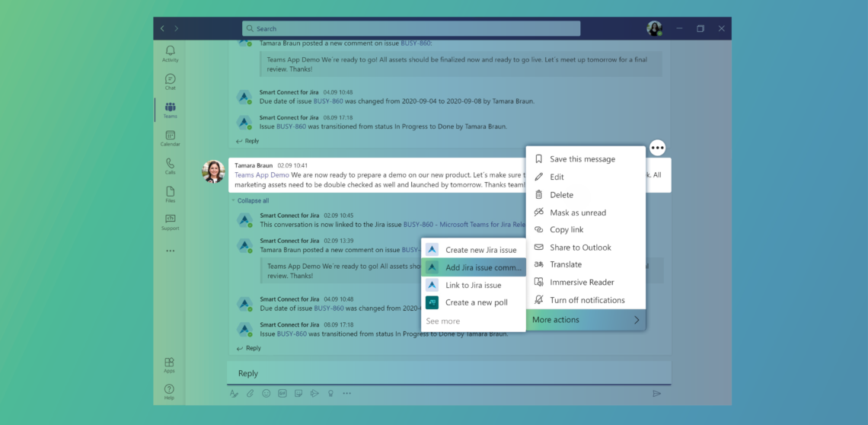Screen dimensions: 868x425
Task: Open the Support app in sidebar
Action: [170, 222]
